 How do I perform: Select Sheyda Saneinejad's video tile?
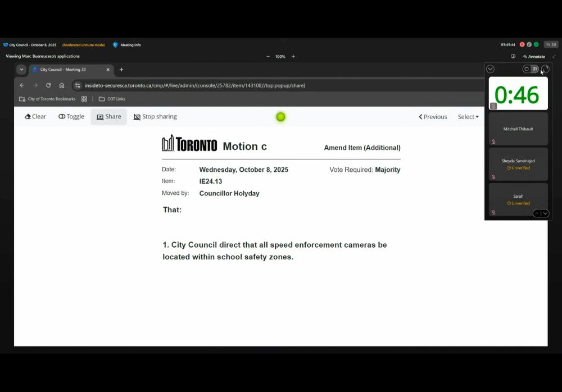(x=518, y=164)
